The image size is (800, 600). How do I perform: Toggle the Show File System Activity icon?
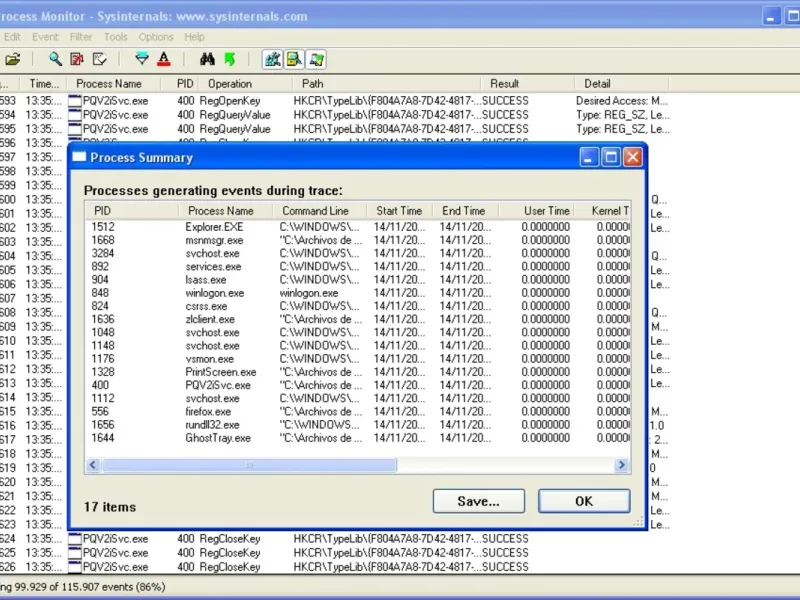pyautogui.click(x=294, y=59)
